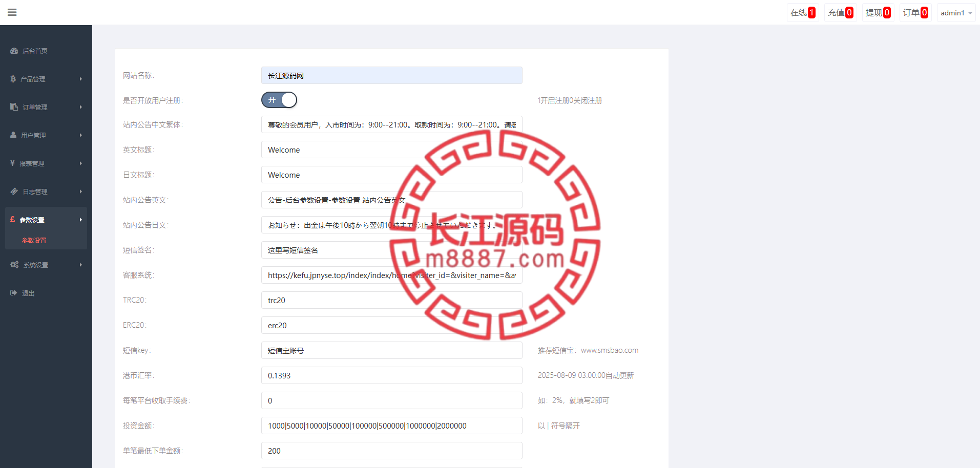Click the dashboard icon beside 后台首页

pyautogui.click(x=14, y=51)
